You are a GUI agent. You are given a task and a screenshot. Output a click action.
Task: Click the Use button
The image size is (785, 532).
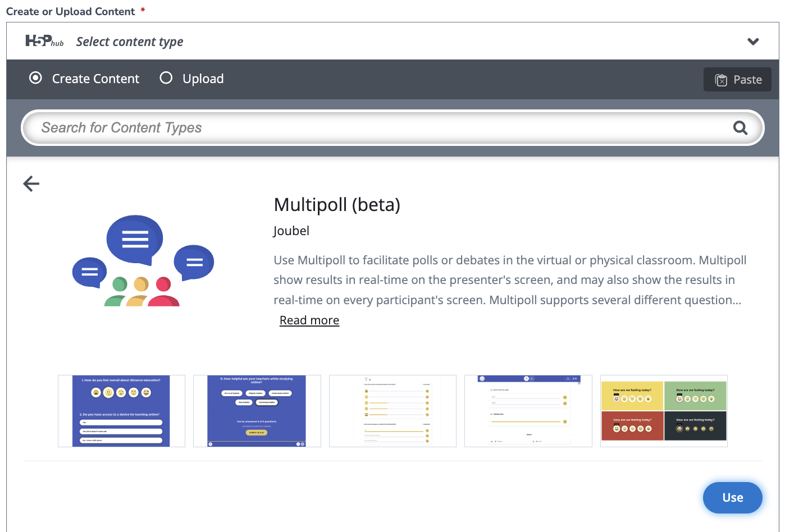(x=732, y=497)
